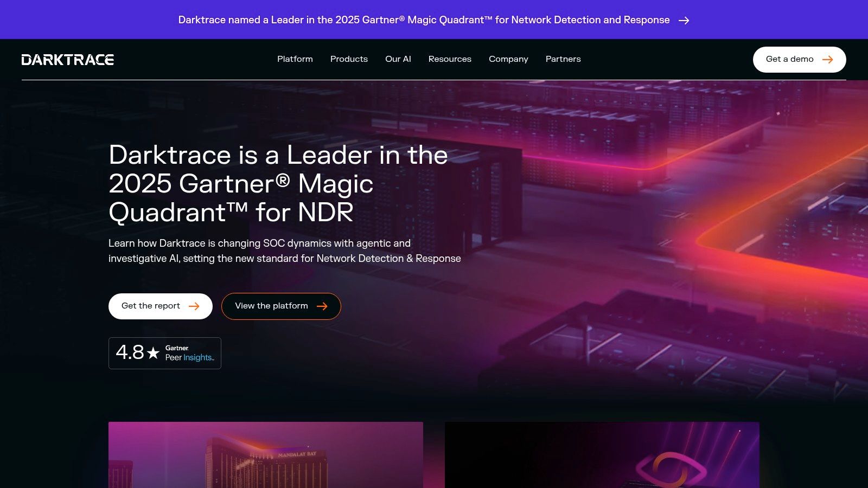The width and height of the screenshot is (868, 488).
Task: Open the Partners menu
Action: click(563, 59)
